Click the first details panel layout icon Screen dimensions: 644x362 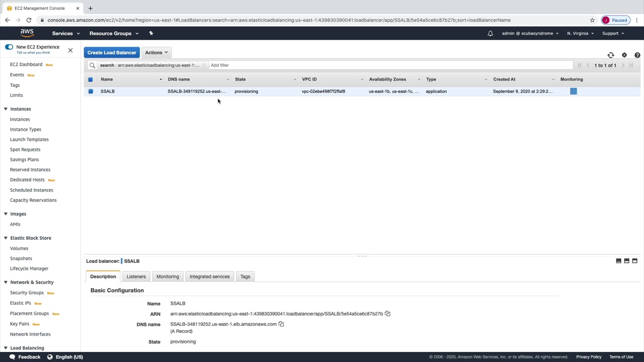pos(619,261)
